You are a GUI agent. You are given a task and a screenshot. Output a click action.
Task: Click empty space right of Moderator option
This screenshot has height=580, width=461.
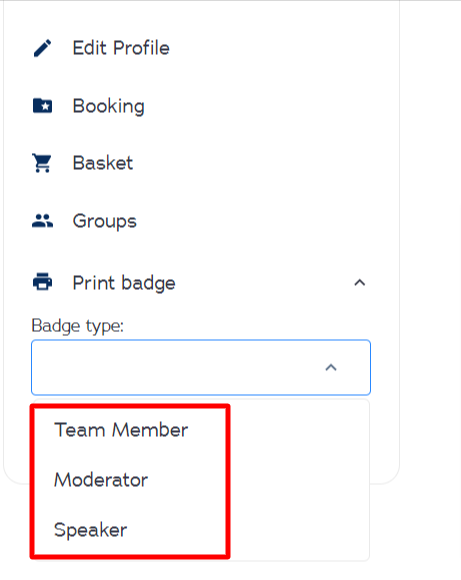tap(299, 480)
